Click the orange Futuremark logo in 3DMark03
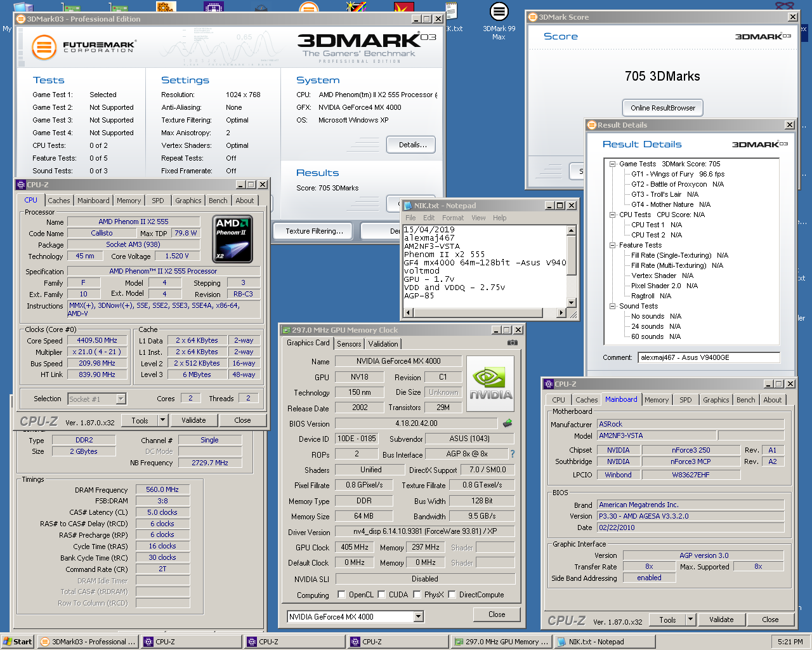Viewport: 812px width, 650px height. (44, 47)
